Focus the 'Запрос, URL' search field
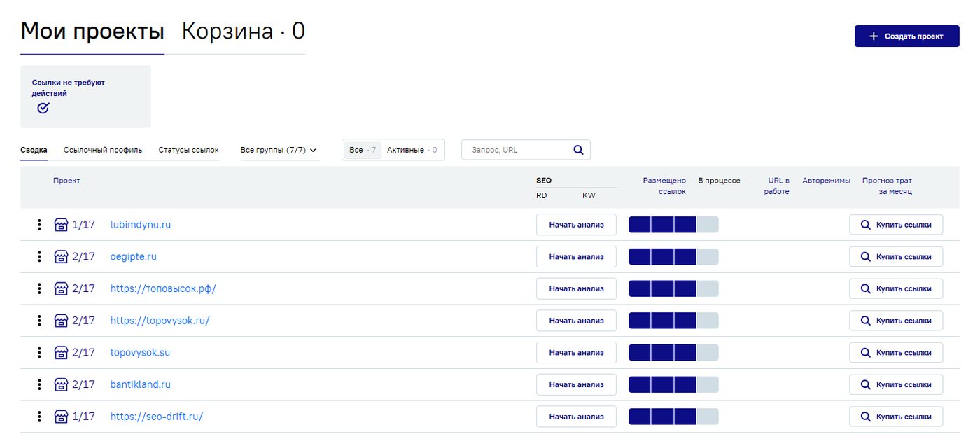 [526, 150]
